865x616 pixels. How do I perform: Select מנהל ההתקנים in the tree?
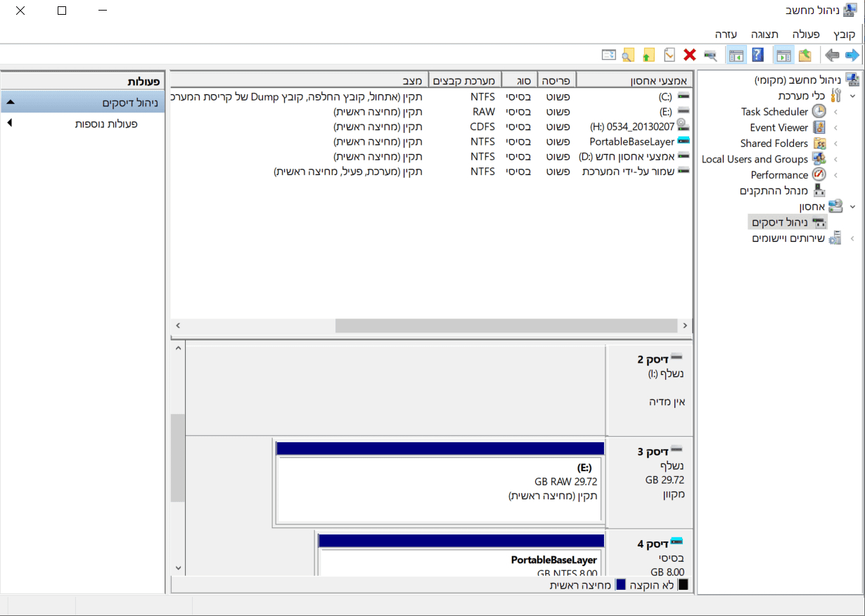point(774,191)
